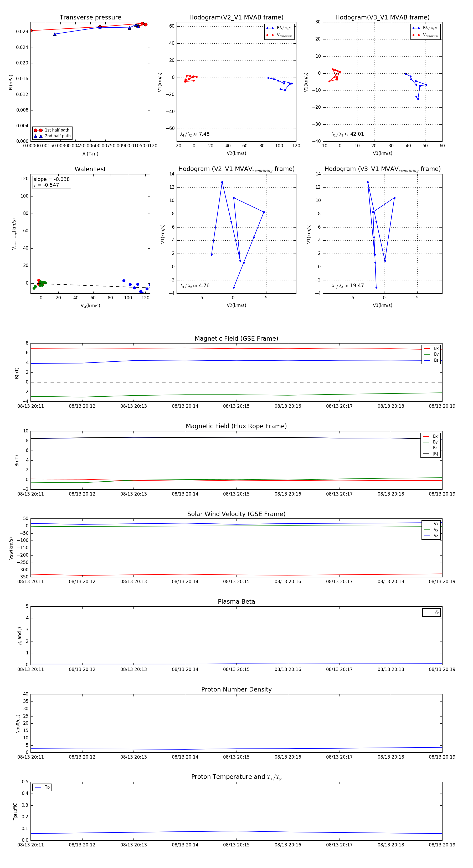Viewport: 473px width, 868px height.
Task: Click the blue triangle '2nd half path' legend marker
Action: [x=38, y=136]
